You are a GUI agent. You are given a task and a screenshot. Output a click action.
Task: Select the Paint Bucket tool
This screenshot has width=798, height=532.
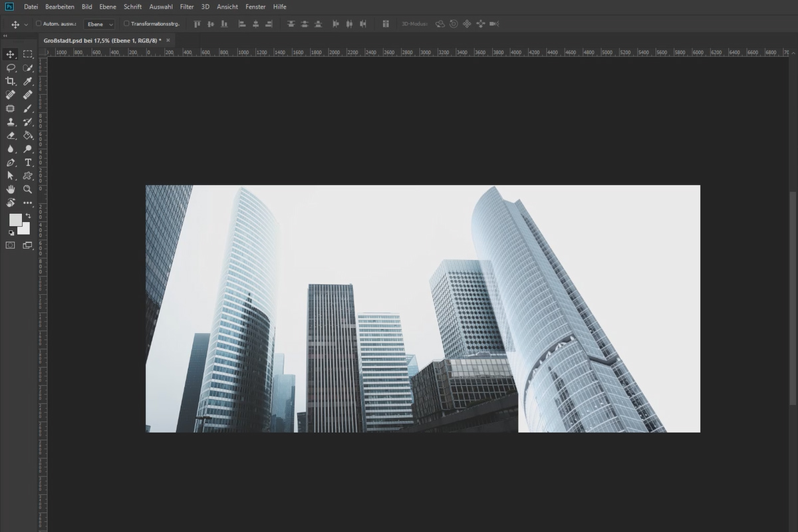coord(28,136)
